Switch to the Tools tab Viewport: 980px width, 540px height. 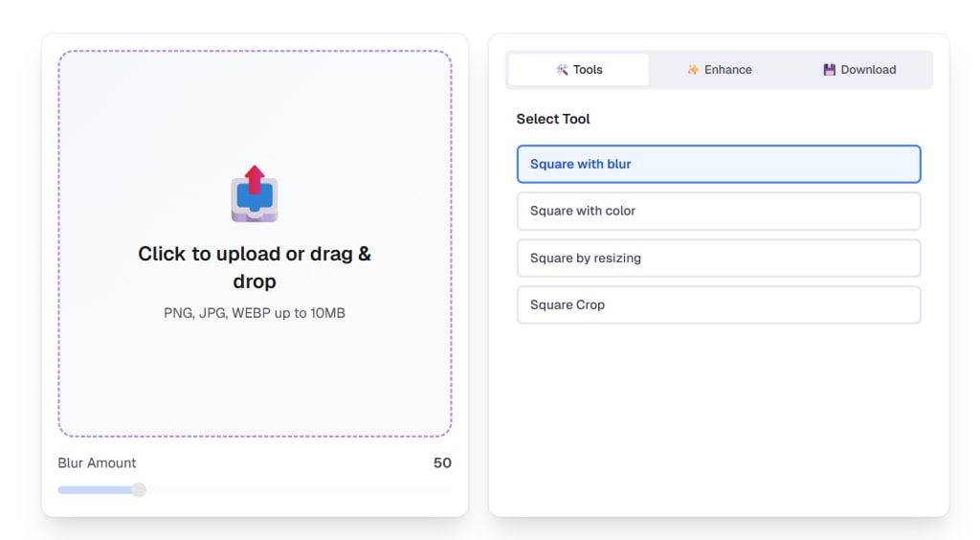coord(579,69)
